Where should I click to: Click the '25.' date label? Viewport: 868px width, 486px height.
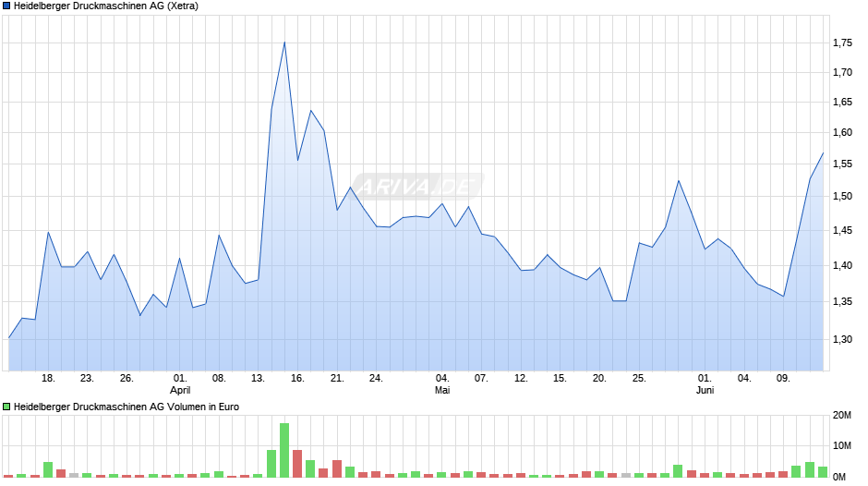639,379
